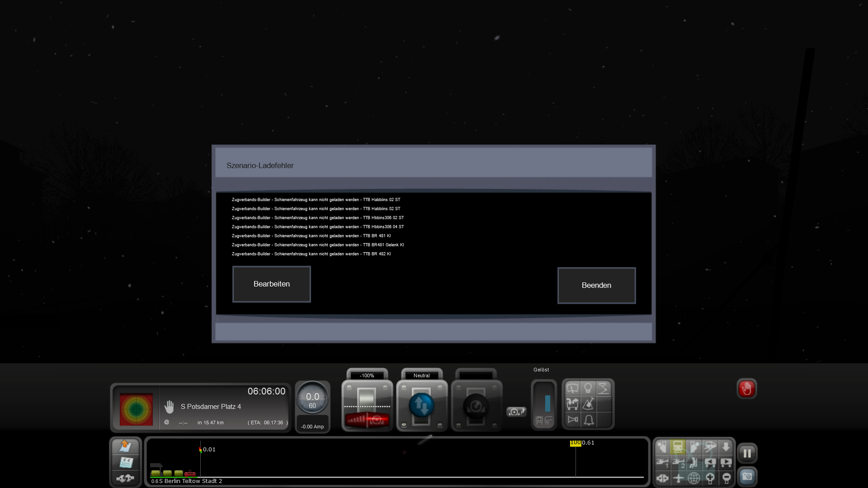This screenshot has width=868, height=488.
Task: Select the cab view train camera
Action: (678, 447)
